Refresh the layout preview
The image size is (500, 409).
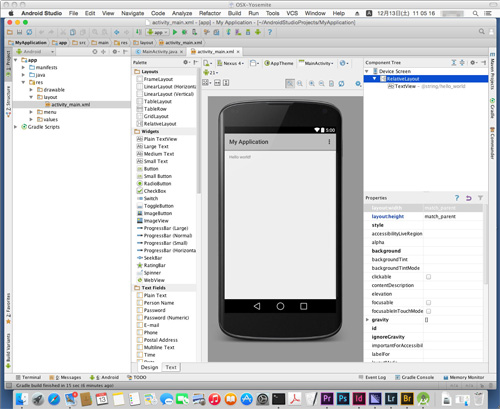pos(341,83)
